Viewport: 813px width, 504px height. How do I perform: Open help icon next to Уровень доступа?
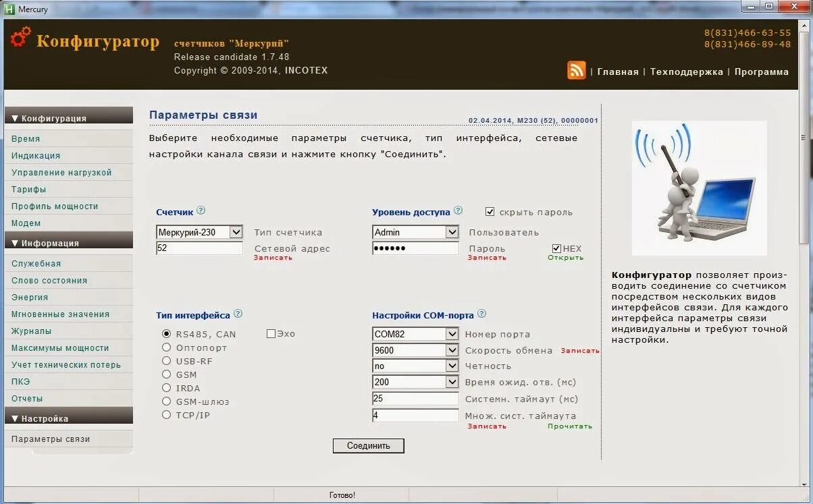point(459,211)
